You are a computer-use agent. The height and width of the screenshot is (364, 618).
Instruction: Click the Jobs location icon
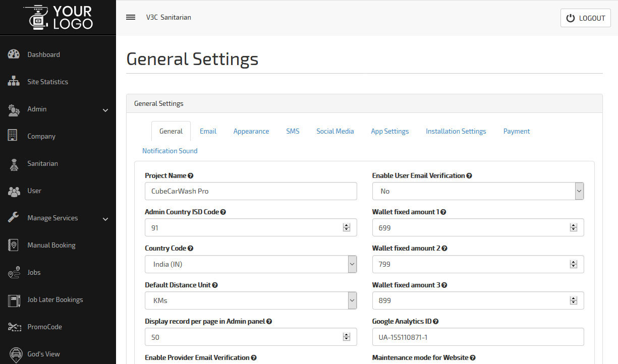14,272
